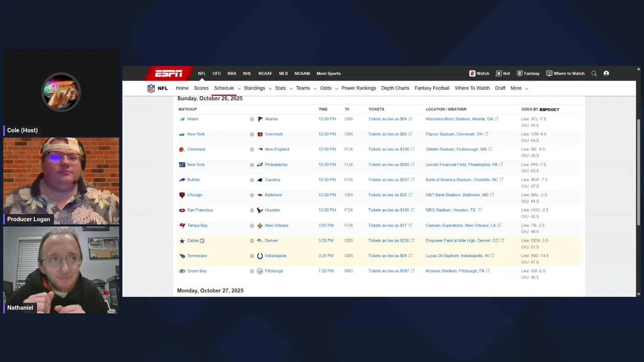644x362 pixels.
Task: Click the Cole host avatar
Action: 61,92
